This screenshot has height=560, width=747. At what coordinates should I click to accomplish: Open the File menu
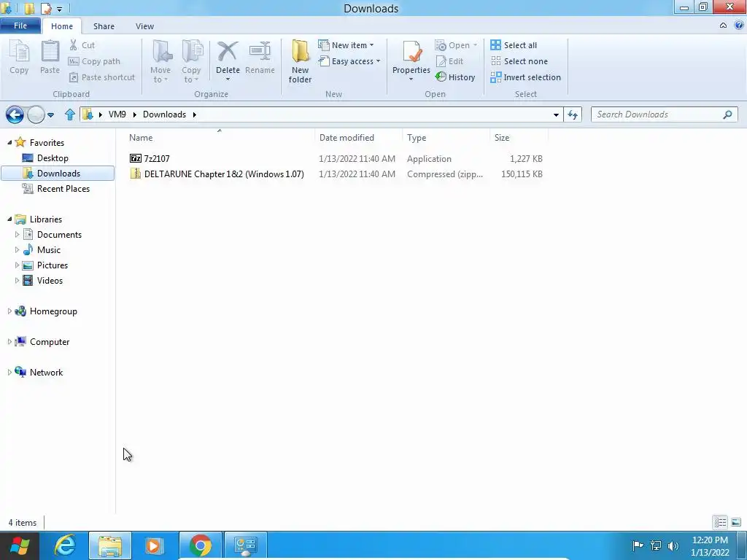click(x=20, y=26)
